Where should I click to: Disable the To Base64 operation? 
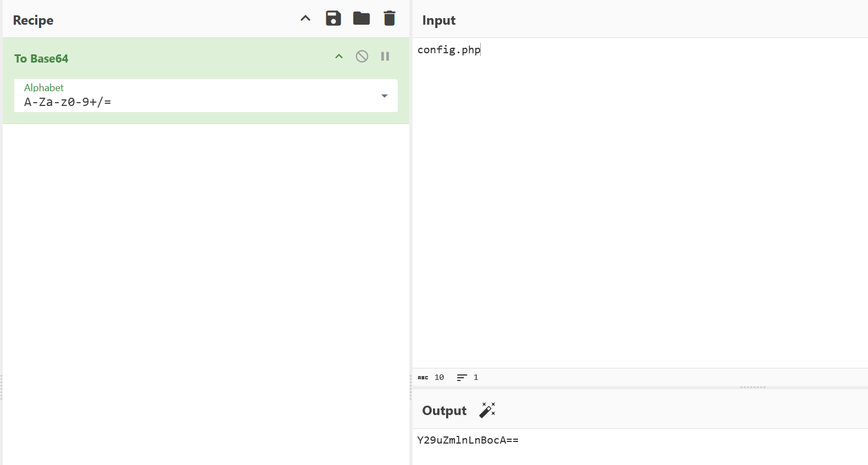click(362, 56)
